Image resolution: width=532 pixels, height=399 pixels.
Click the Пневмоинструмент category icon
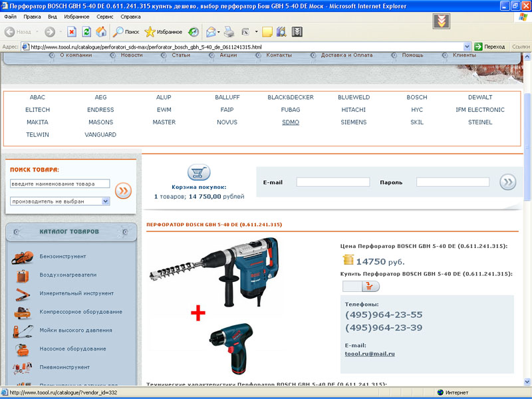coord(23,368)
